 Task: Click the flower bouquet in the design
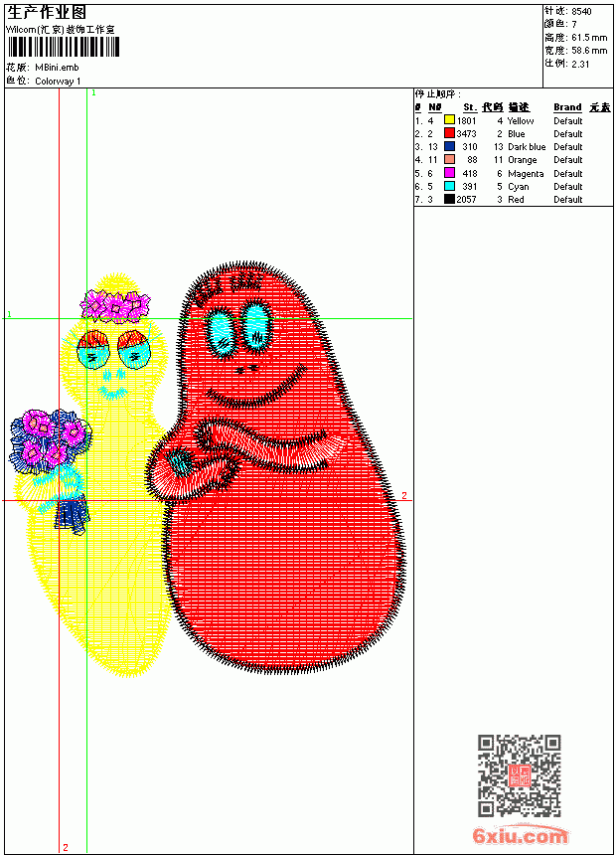click(50, 440)
